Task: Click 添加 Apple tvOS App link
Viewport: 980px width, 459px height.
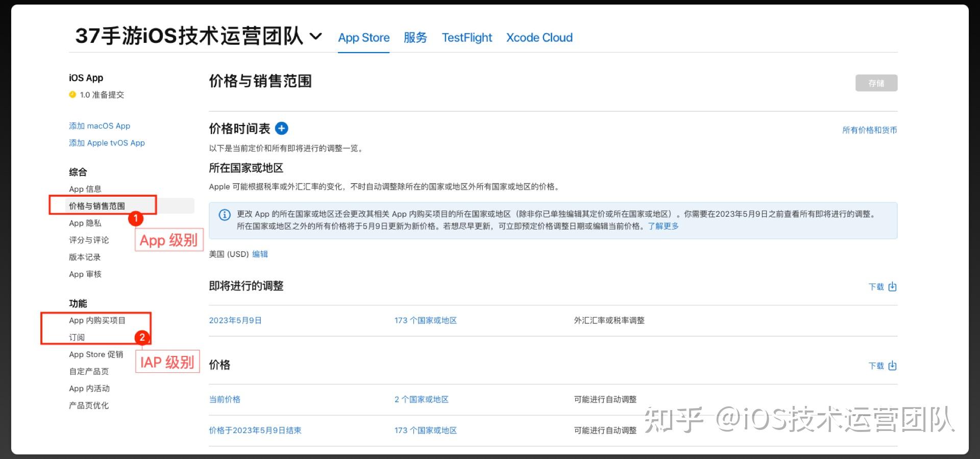Action: tap(107, 143)
